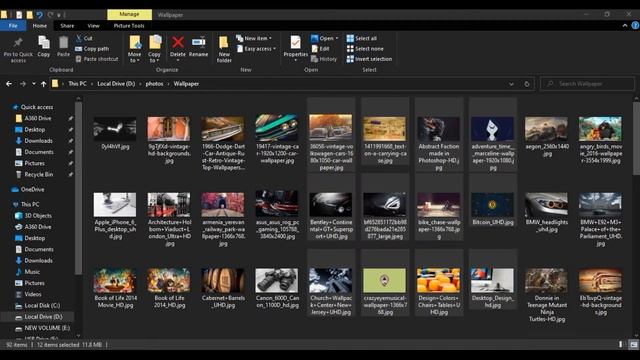This screenshot has height=360, width=640.
Task: Click This PC in the address breadcrumb
Action: click(77, 84)
